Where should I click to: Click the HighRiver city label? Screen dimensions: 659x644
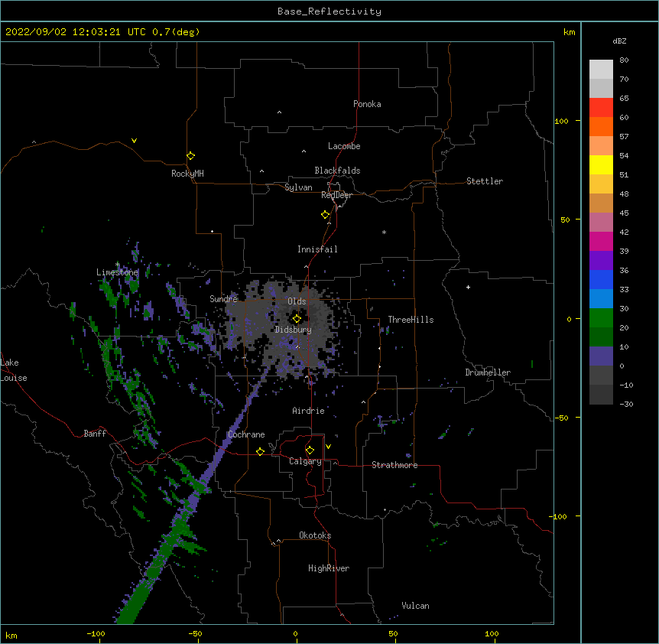point(329,568)
